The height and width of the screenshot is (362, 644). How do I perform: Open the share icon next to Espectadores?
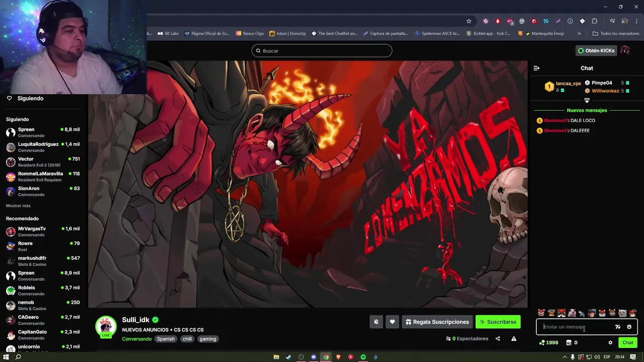(498, 339)
